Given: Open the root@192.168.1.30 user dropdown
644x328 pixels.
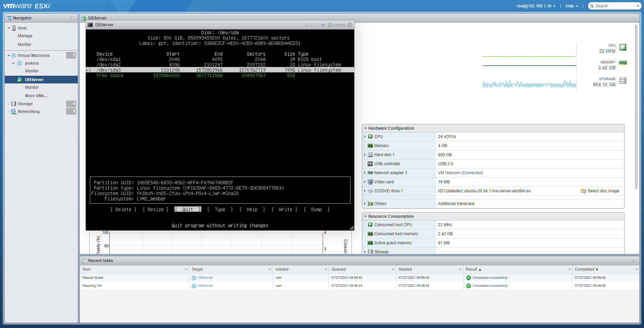Looking at the screenshot, I should (536, 6).
